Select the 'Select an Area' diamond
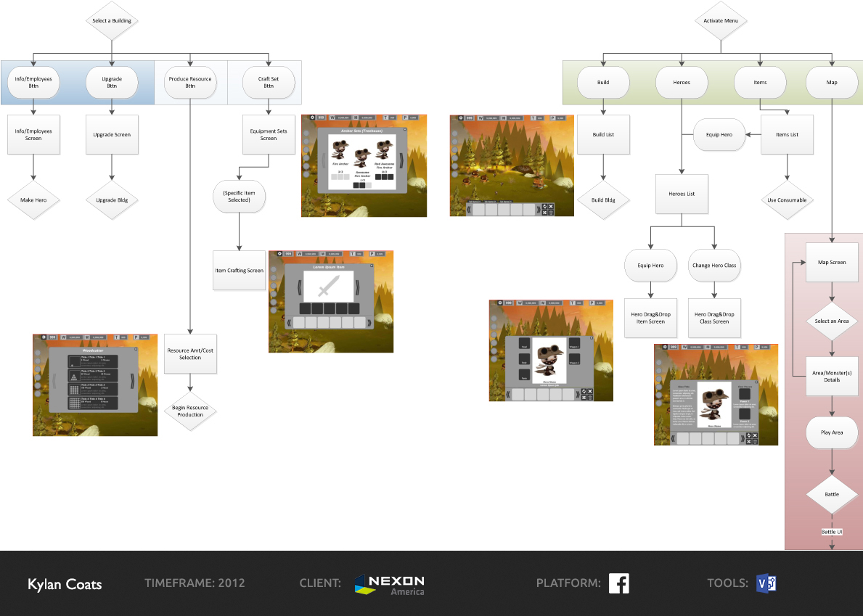The height and width of the screenshot is (616, 863). click(832, 321)
